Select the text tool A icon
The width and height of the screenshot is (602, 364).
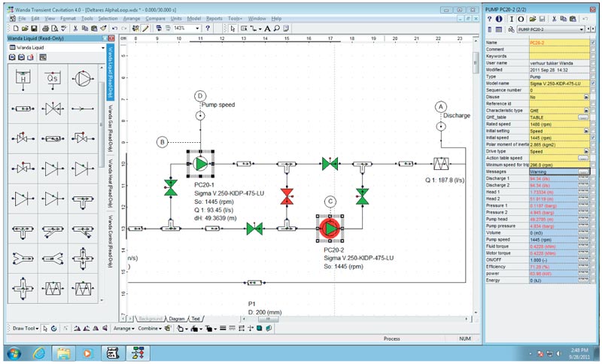(266, 28)
